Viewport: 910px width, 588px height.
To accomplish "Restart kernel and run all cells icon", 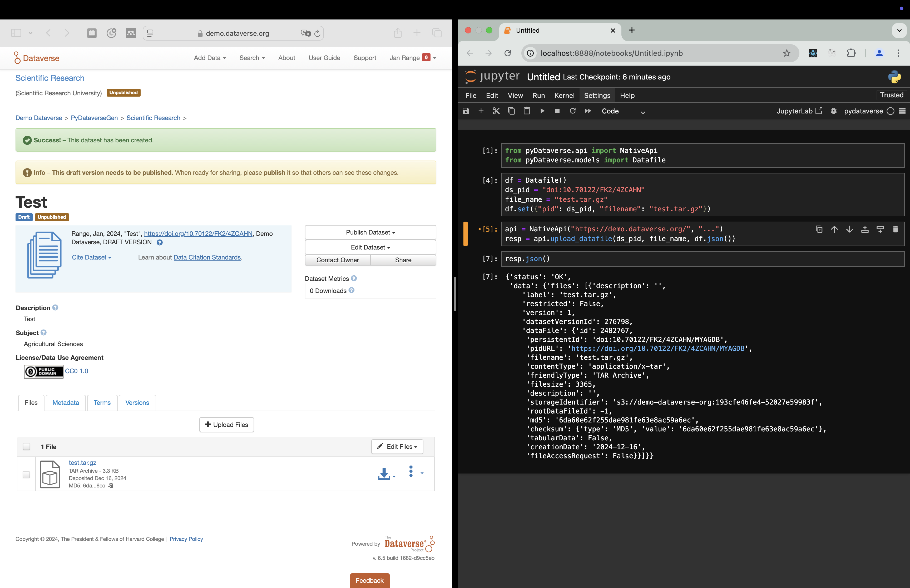I will (x=588, y=111).
